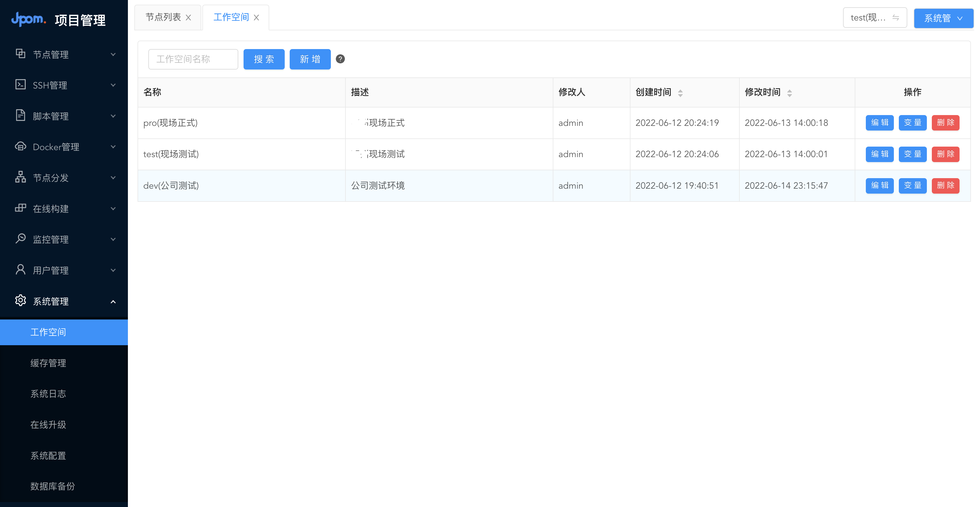980x507 pixels.
Task: Click the Docker management icon
Action: 20,146
